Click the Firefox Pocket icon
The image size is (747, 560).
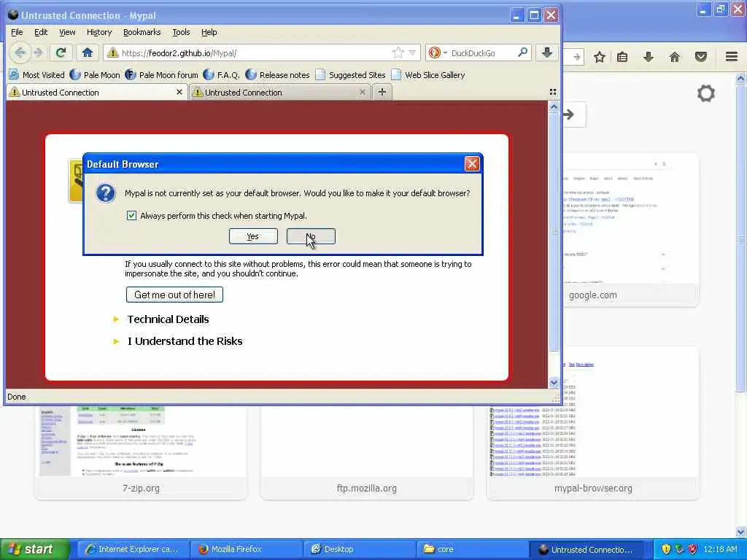coord(701,57)
